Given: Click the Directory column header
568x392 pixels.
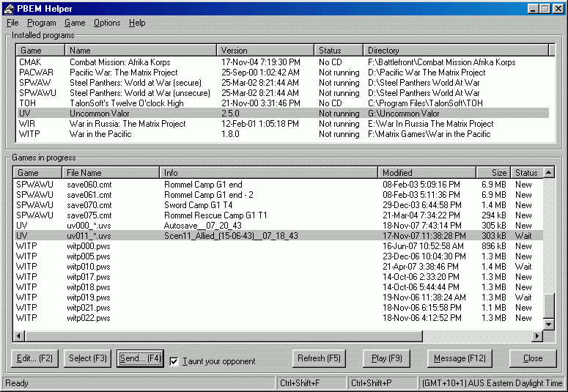Looking at the screenshot, I should (456, 51).
